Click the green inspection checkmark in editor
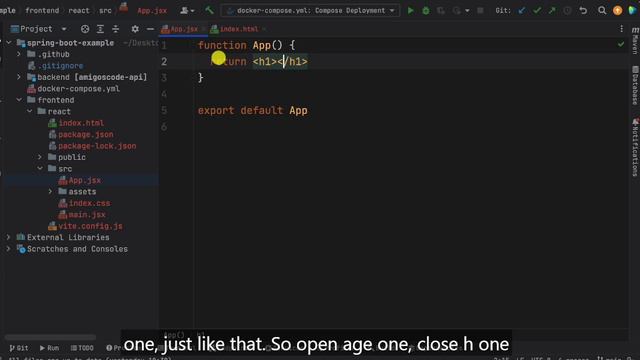The image size is (640, 360). [x=621, y=44]
